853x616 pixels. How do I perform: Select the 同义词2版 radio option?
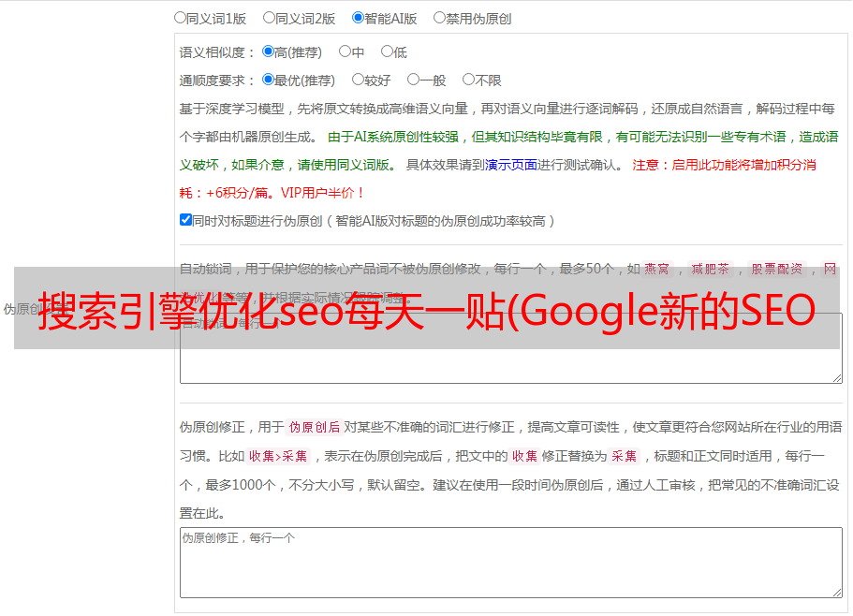click(269, 18)
